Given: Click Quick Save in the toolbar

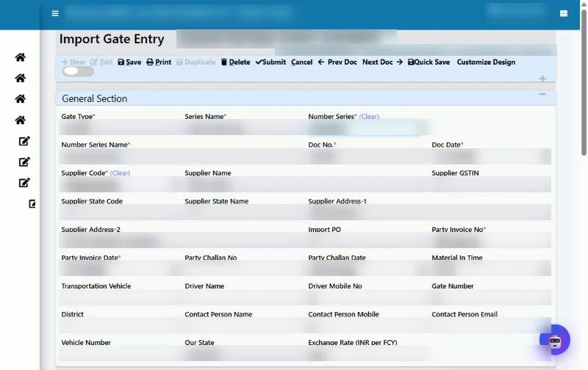Looking at the screenshot, I should coord(429,62).
